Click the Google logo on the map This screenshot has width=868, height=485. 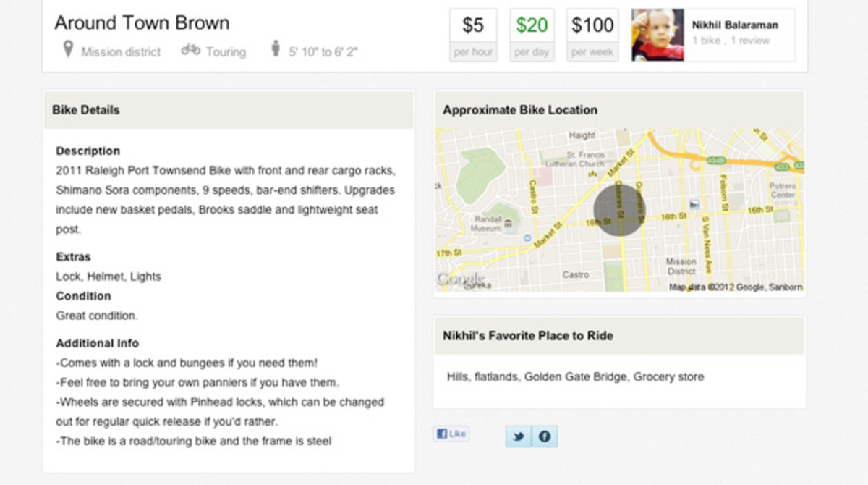point(460,279)
